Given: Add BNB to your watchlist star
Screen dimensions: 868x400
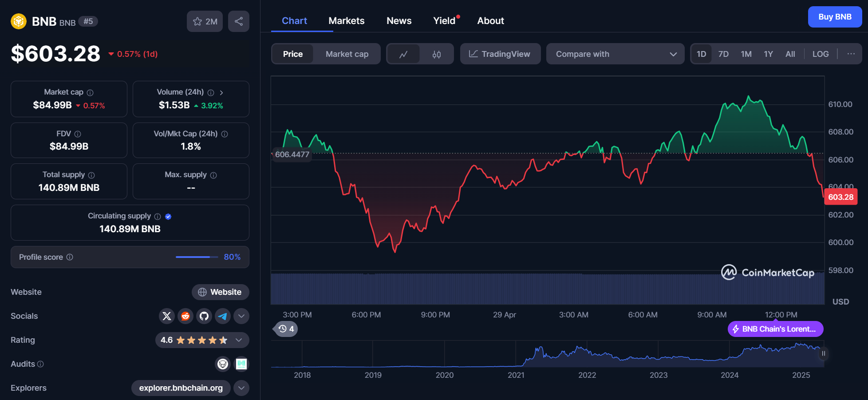Looking at the screenshot, I should coord(197,21).
